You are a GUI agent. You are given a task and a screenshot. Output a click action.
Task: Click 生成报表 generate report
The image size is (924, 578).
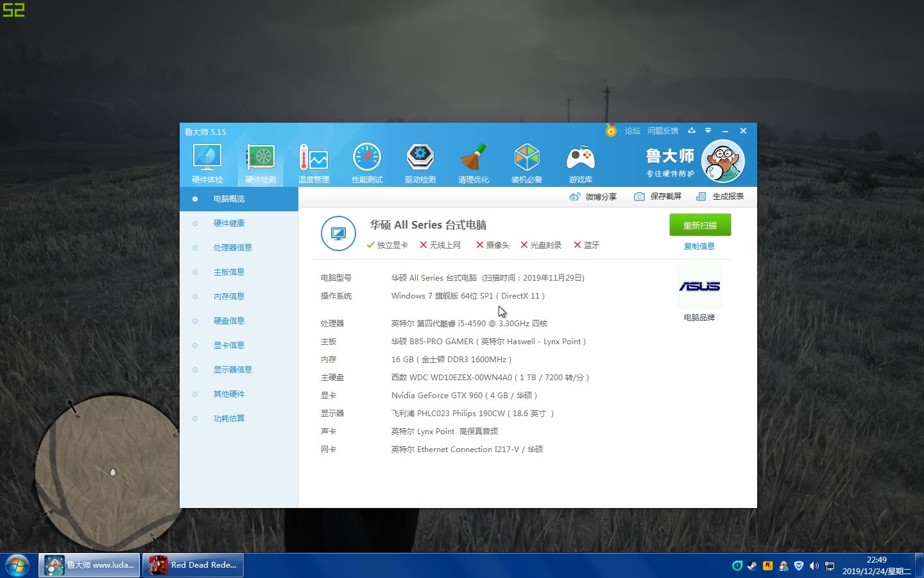(720, 197)
